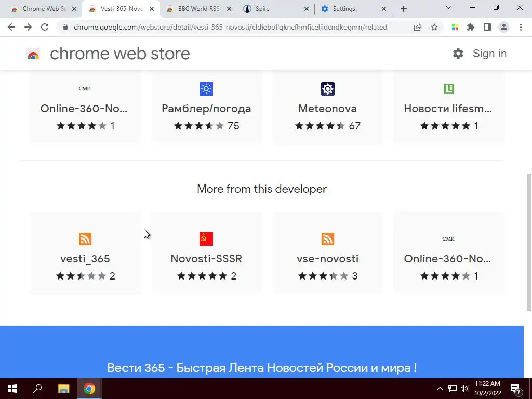
Task: Open File Explorer from the taskbar
Action: [x=63, y=389]
